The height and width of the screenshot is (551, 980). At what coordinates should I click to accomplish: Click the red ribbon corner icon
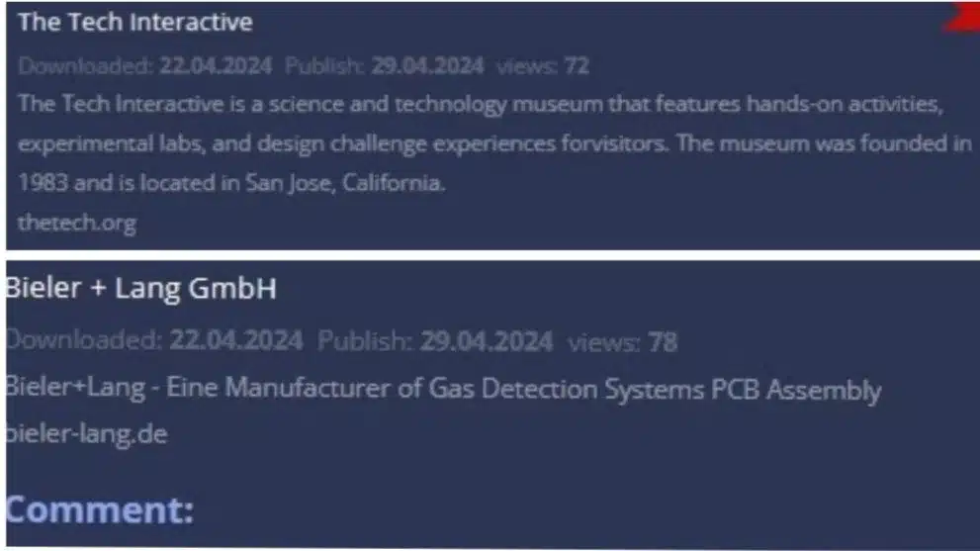963,17
